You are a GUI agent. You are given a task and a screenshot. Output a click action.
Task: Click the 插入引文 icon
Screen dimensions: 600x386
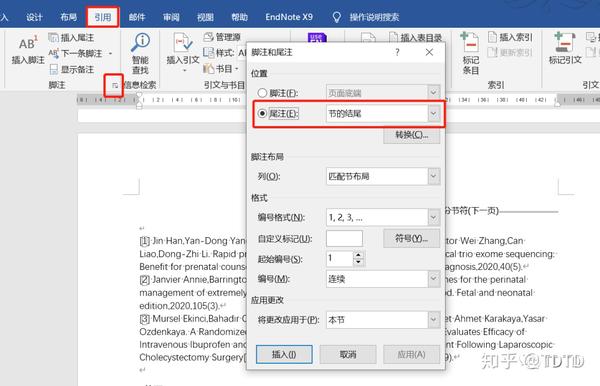(x=183, y=43)
